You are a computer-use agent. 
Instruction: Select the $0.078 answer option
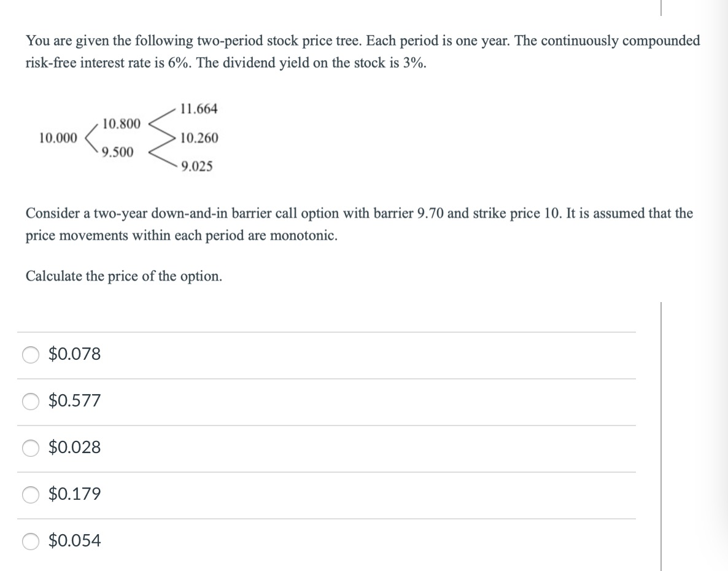[x=31, y=354]
